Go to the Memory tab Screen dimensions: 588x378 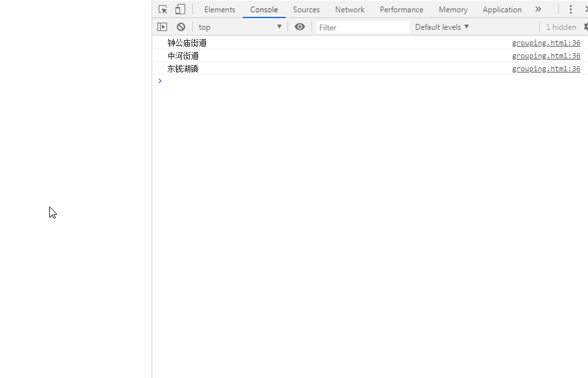[x=453, y=10]
